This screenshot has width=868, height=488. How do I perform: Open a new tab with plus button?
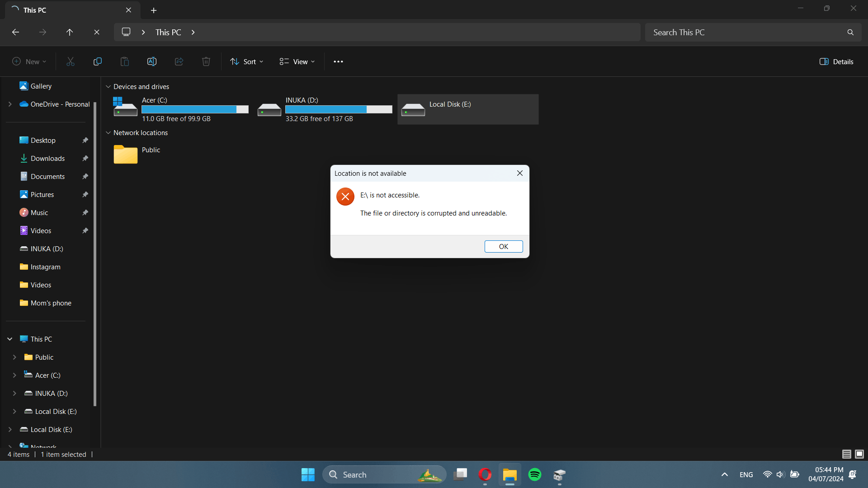[x=154, y=10]
